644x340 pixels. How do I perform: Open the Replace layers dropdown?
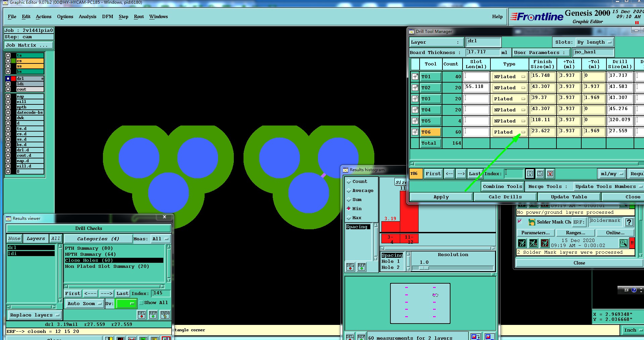pyautogui.click(x=35, y=315)
